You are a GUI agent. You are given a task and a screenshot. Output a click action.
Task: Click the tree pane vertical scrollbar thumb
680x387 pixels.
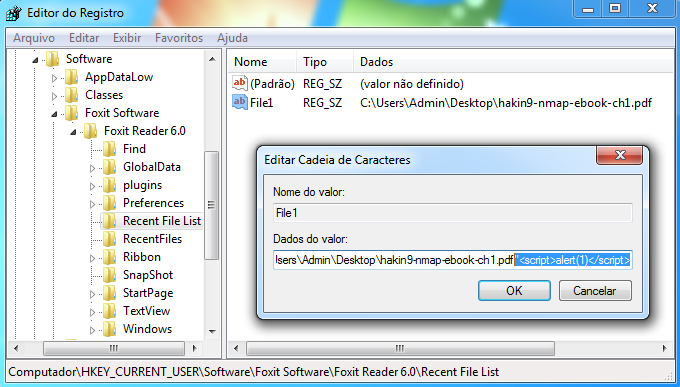212,205
